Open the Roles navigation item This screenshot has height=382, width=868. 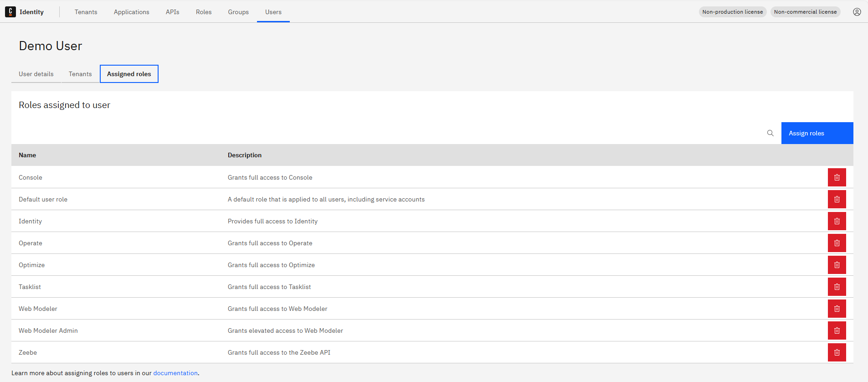tap(204, 12)
